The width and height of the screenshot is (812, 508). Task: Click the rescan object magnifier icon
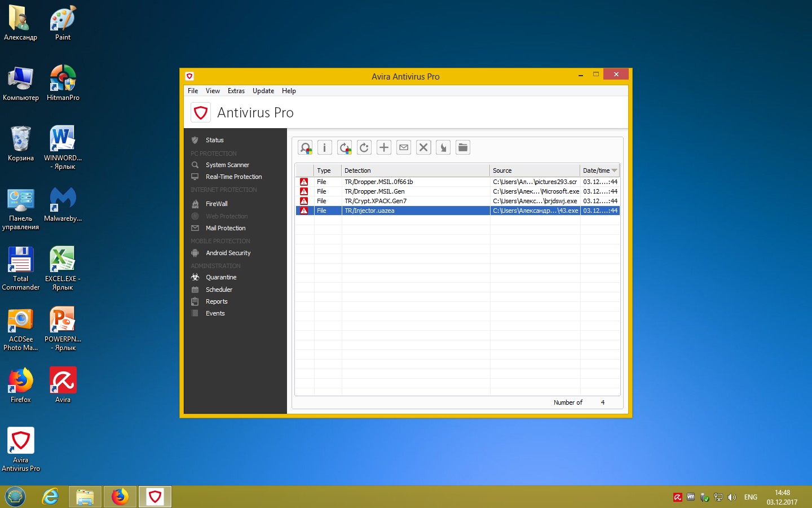(305, 148)
